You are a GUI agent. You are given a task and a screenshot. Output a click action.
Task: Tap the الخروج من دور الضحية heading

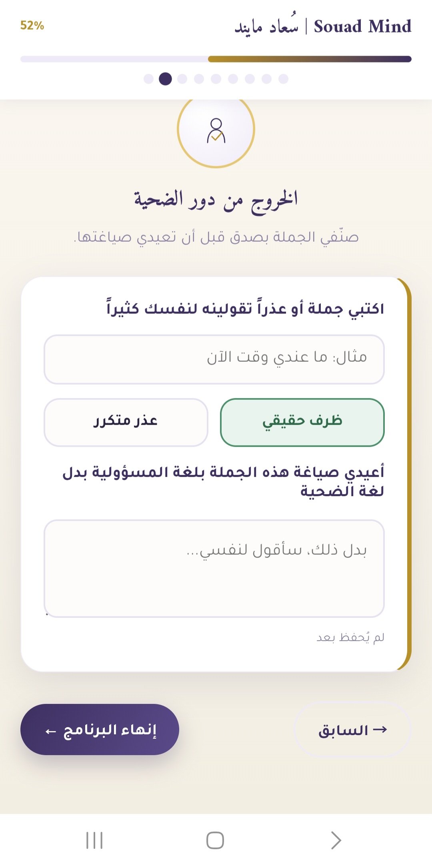click(x=216, y=200)
